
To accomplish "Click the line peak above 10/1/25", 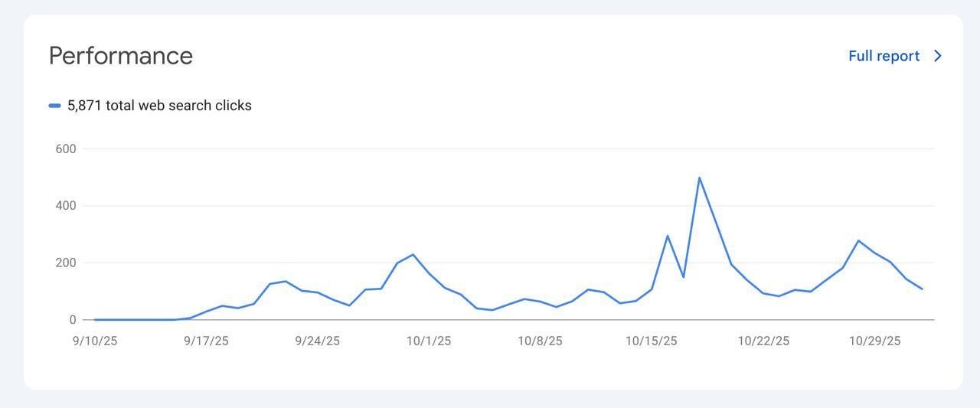I will [413, 254].
